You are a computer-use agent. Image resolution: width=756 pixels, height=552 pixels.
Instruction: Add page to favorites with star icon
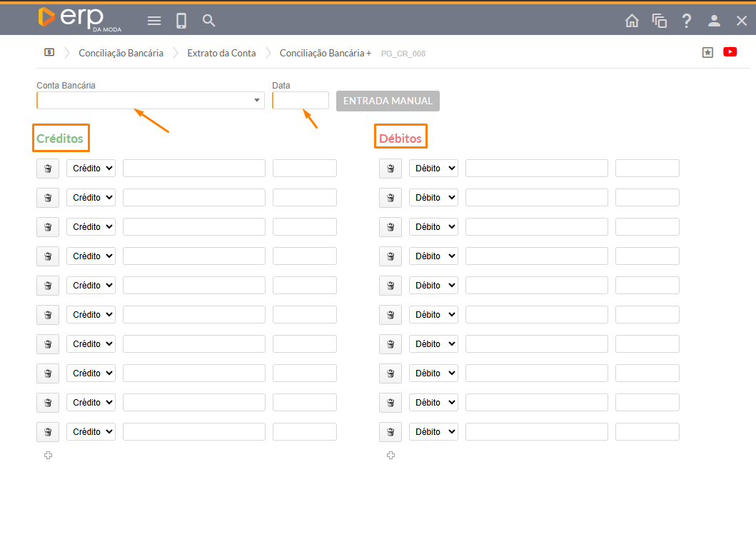(x=707, y=52)
